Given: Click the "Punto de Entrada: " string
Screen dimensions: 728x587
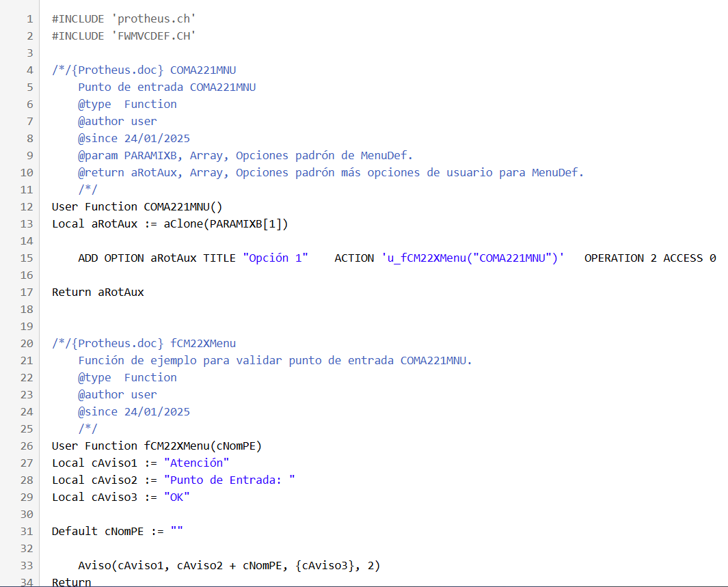Looking at the screenshot, I should pos(230,480).
